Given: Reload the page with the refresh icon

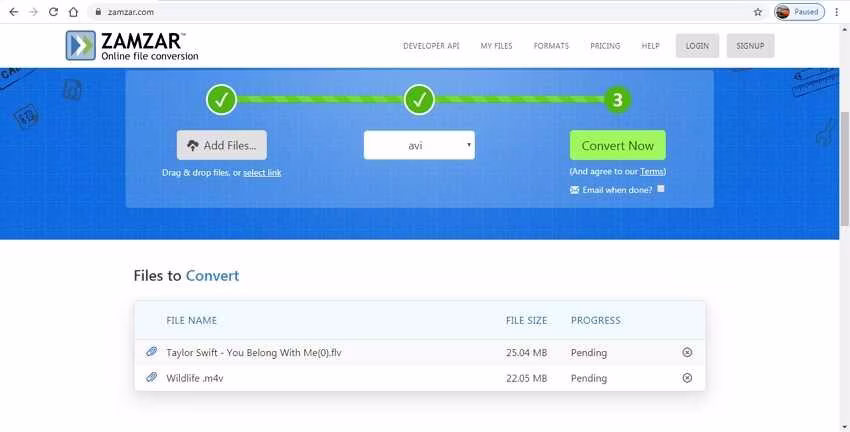Looking at the screenshot, I should 53,11.
